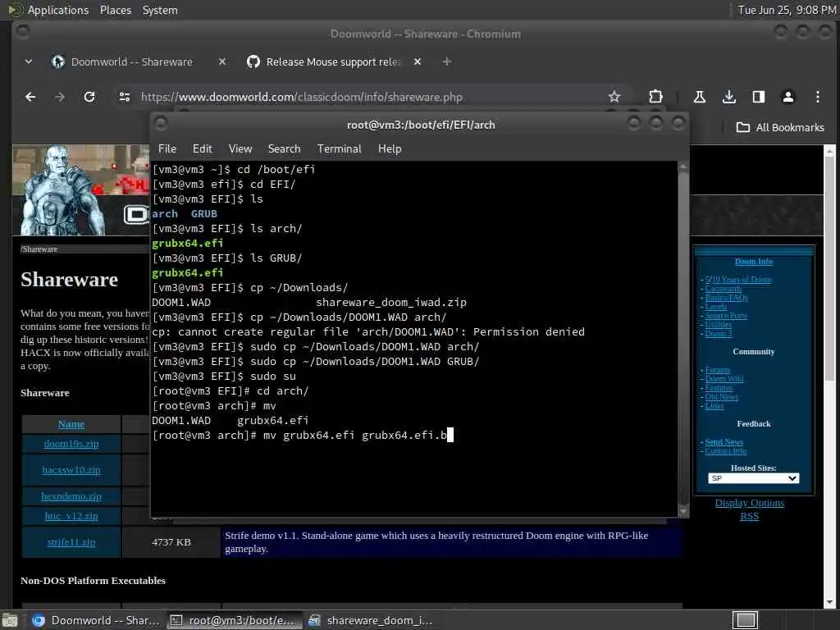The height and width of the screenshot is (630, 840).
Task: Open terminal Search menu
Action: tap(284, 149)
